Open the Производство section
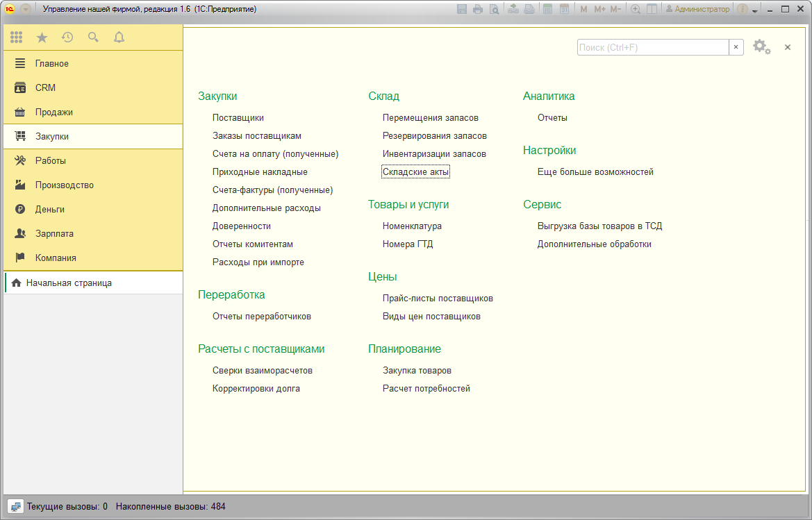Screen dimensions: 812x520 tap(93, 185)
